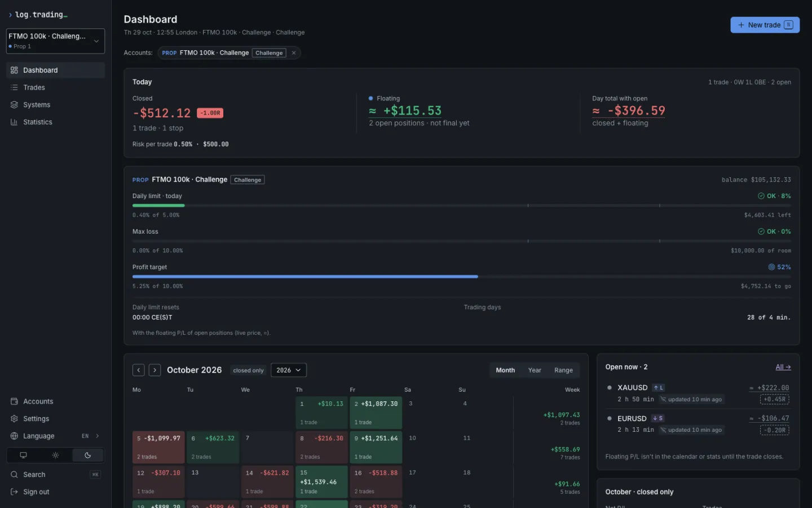
Task: Open the 2026 year dropdown
Action: pos(289,370)
